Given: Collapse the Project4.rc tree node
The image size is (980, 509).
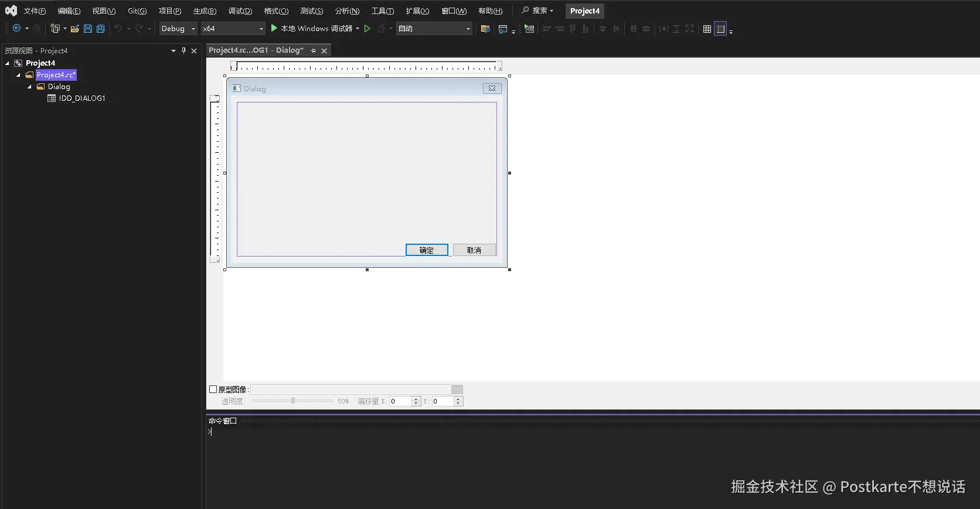Looking at the screenshot, I should pyautogui.click(x=18, y=75).
